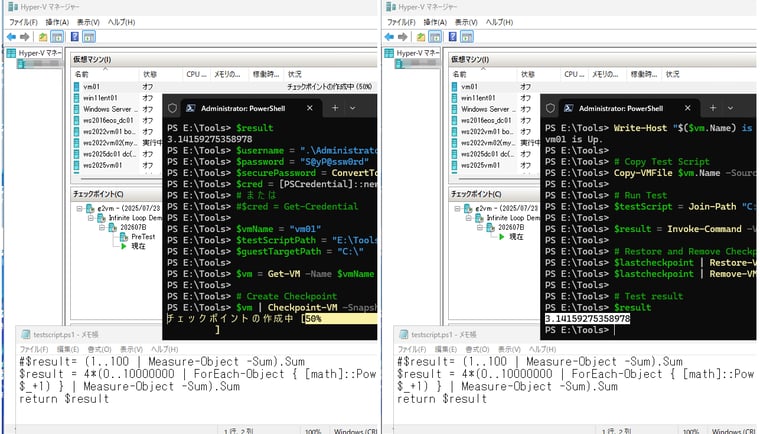Click the up-one-level folder icon in right Hyper-V Manager
760x434 pixels.
click(x=421, y=36)
